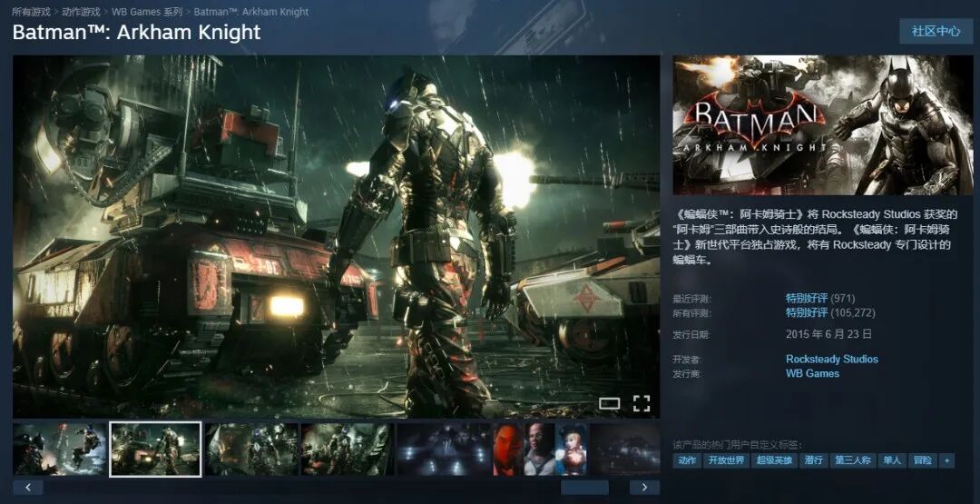Select the 冒险 tag

(x=923, y=460)
